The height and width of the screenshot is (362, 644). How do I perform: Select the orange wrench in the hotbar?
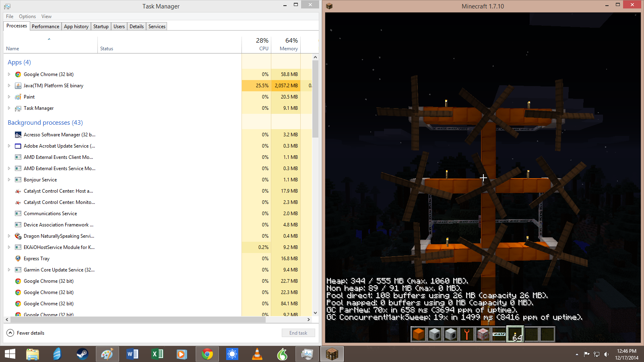(x=467, y=334)
